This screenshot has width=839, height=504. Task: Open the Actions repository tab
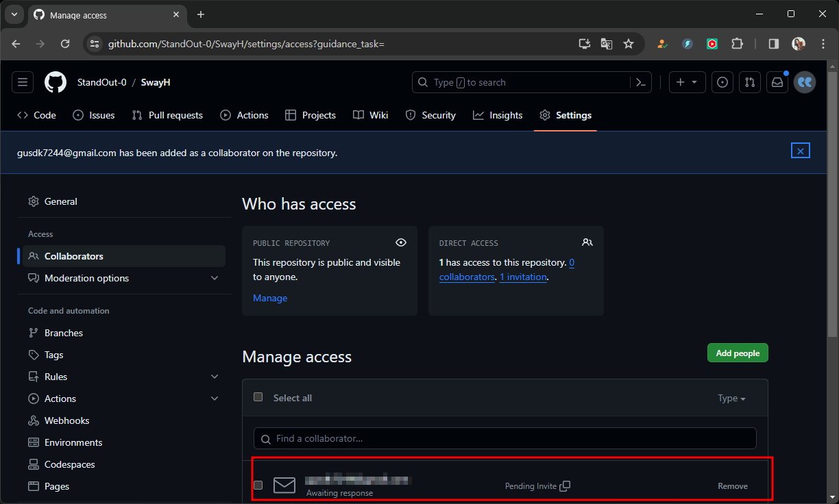click(245, 115)
